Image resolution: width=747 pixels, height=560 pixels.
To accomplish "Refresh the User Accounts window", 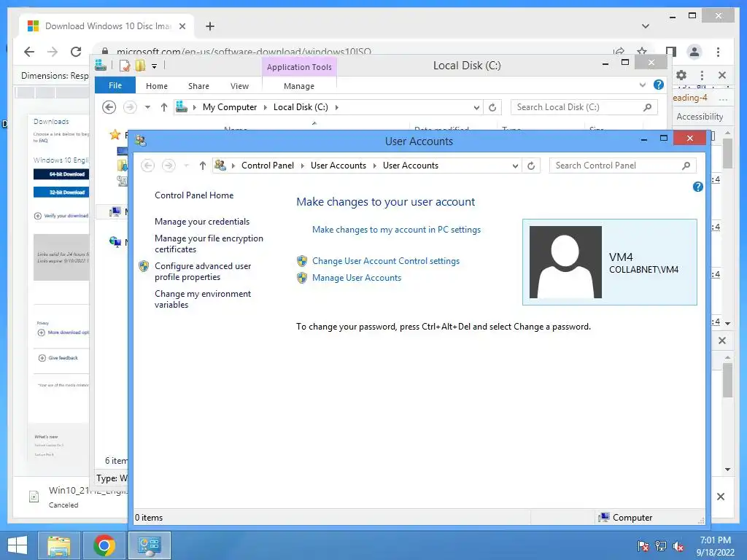I will tap(531, 166).
